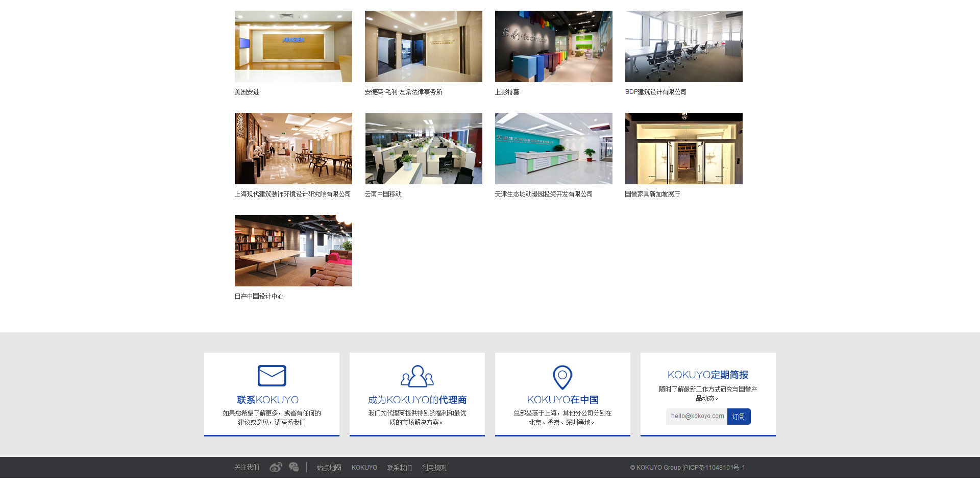Open the WeChat icon in footer
980x487 pixels.
pos(293,467)
